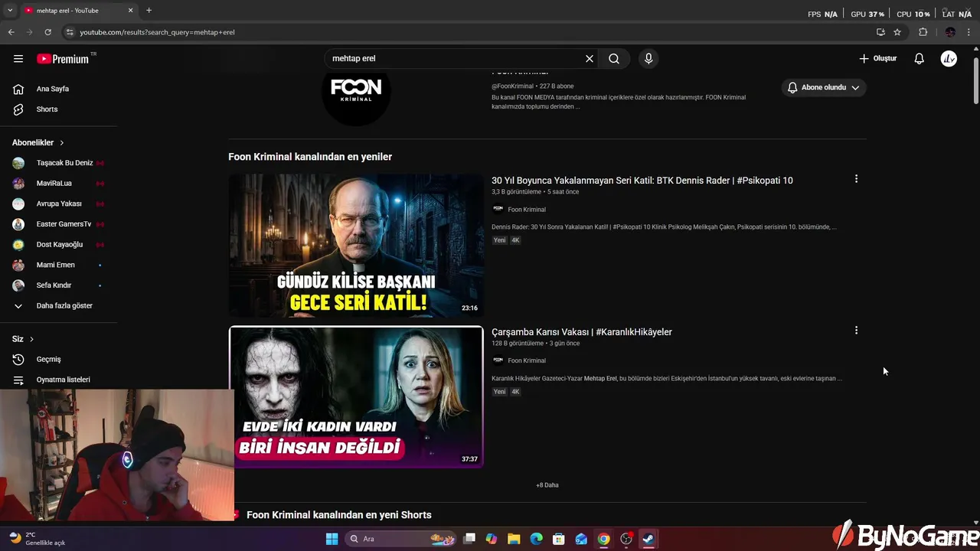
Task: Activate voice search microphone
Action: 648,58
